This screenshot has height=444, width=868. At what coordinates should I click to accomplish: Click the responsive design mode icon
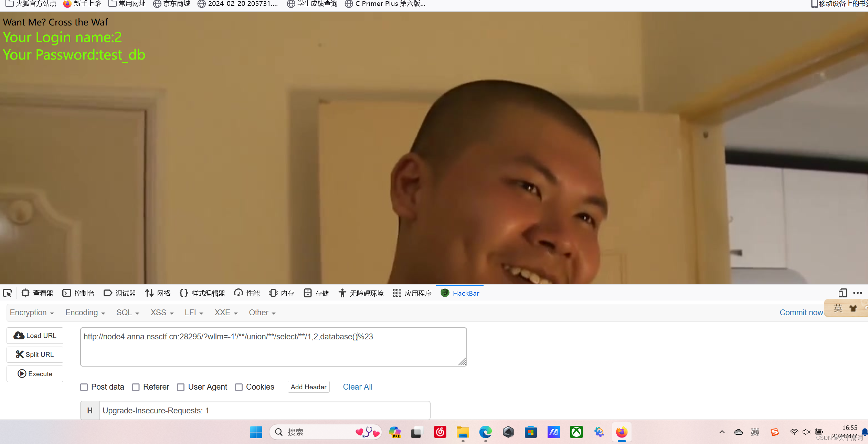843,293
